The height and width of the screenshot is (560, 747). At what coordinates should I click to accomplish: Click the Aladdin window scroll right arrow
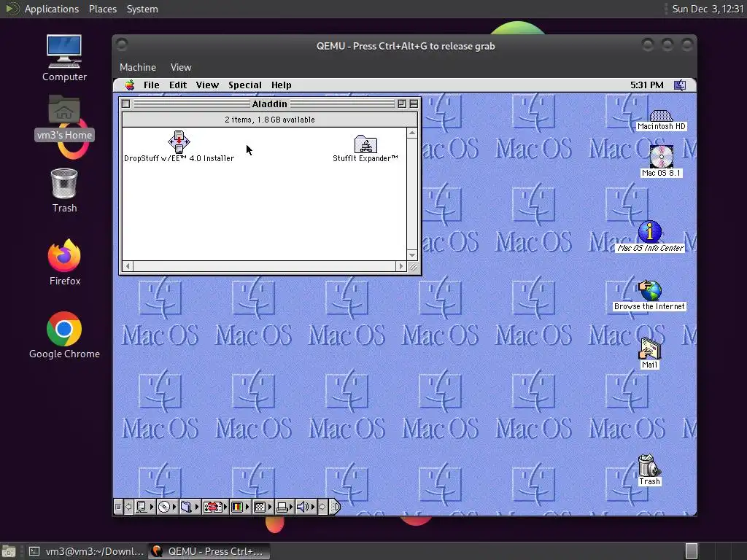(401, 266)
